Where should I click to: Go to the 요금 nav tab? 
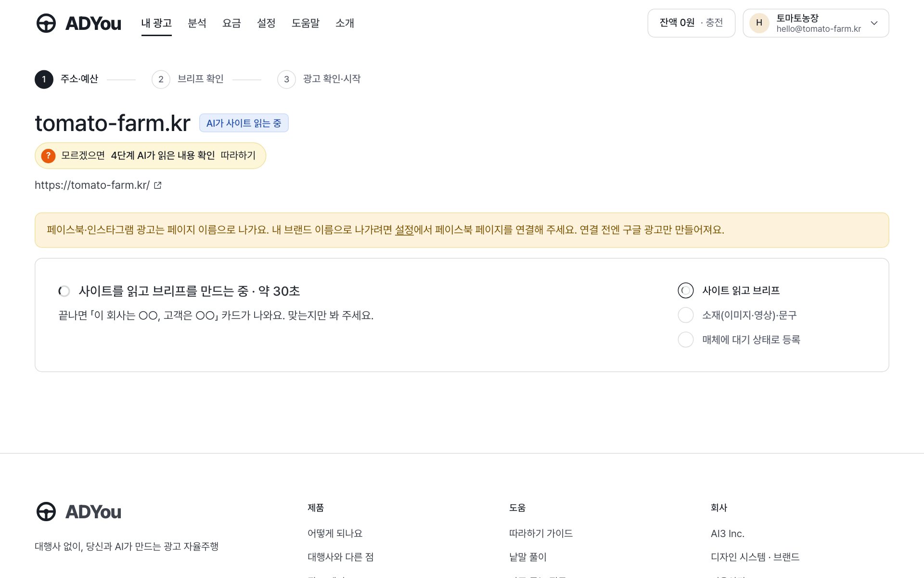pyautogui.click(x=231, y=23)
